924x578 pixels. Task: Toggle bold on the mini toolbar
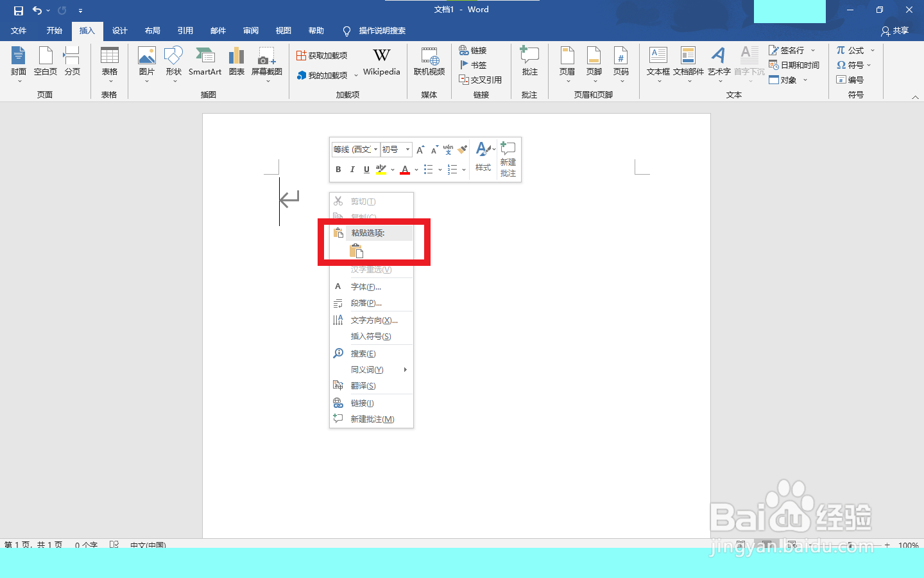[338, 169]
